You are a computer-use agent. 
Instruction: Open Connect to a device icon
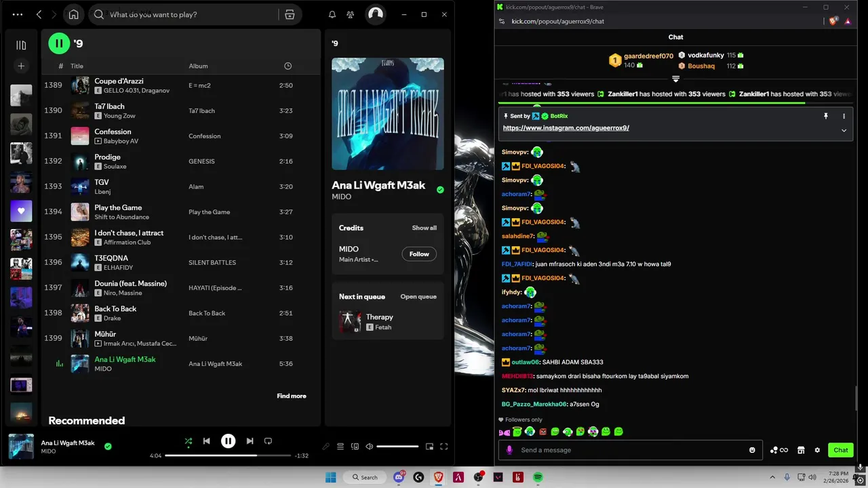[x=355, y=447]
